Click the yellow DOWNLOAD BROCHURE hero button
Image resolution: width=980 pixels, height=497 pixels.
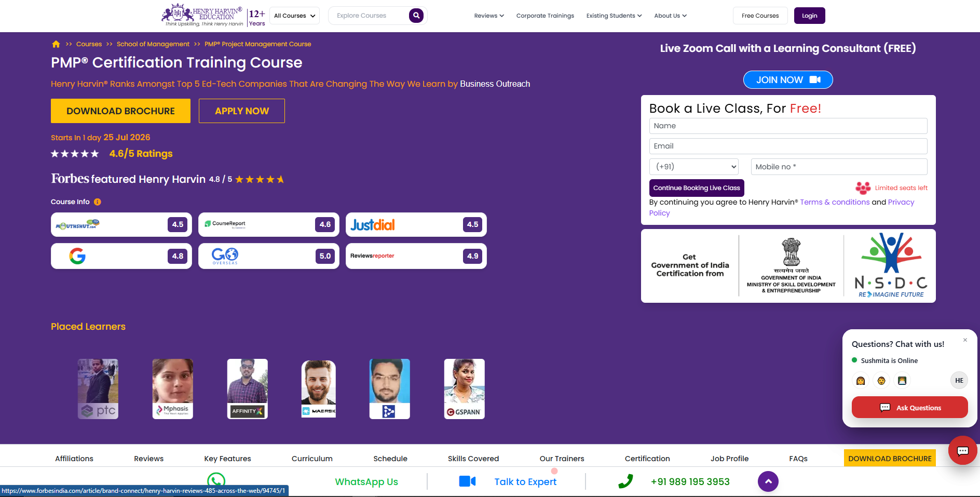[120, 111]
